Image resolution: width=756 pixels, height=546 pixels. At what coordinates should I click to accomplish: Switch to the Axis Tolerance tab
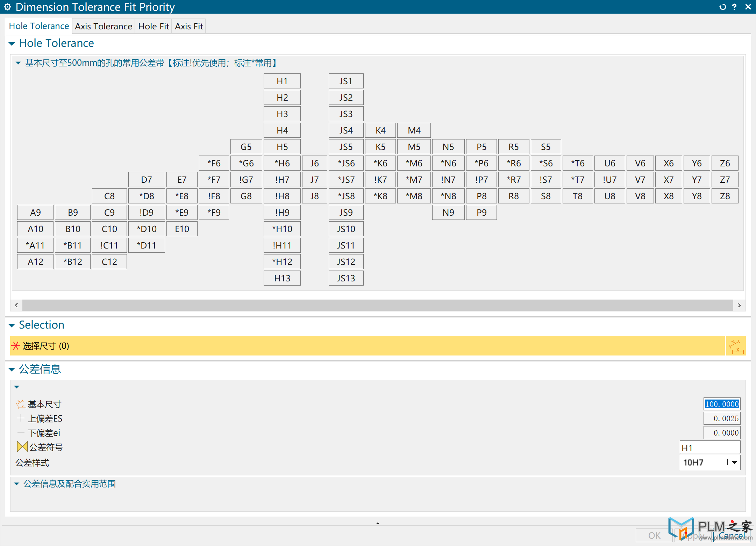(x=104, y=26)
